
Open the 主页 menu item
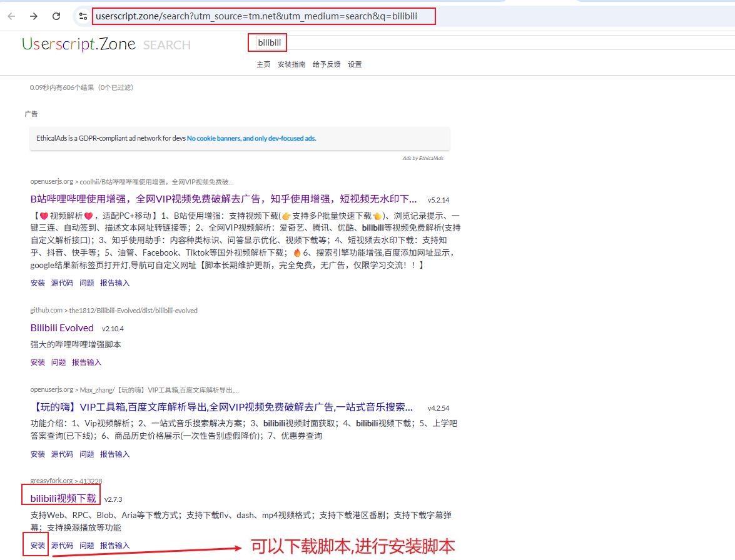click(263, 64)
